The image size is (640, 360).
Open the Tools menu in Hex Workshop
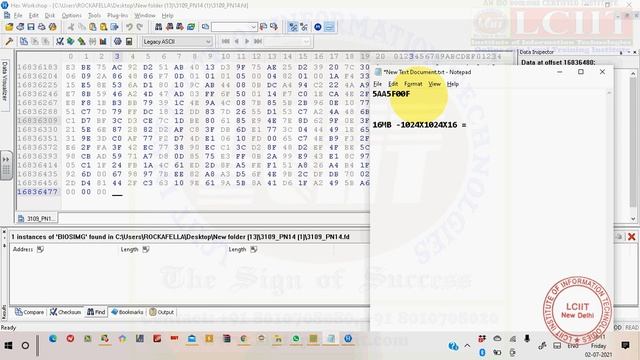94,16
